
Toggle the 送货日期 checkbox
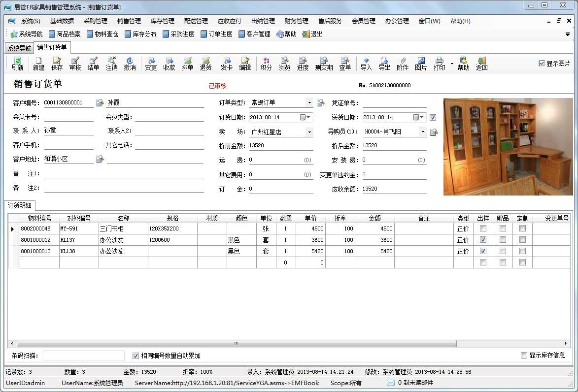pyautogui.click(x=433, y=117)
